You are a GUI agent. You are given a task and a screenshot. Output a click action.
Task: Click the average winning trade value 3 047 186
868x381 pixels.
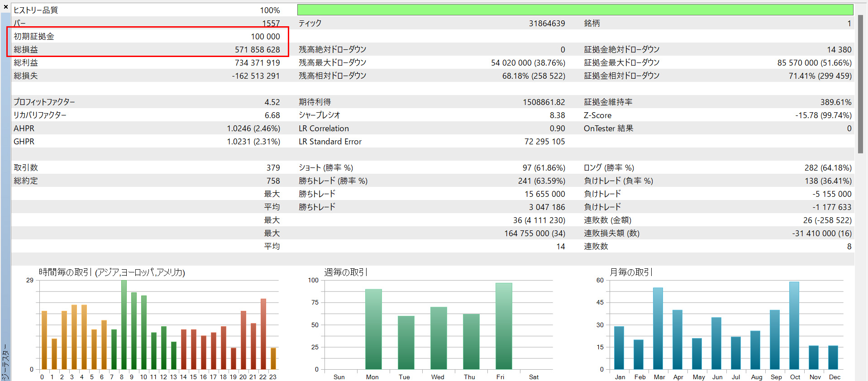(x=547, y=207)
